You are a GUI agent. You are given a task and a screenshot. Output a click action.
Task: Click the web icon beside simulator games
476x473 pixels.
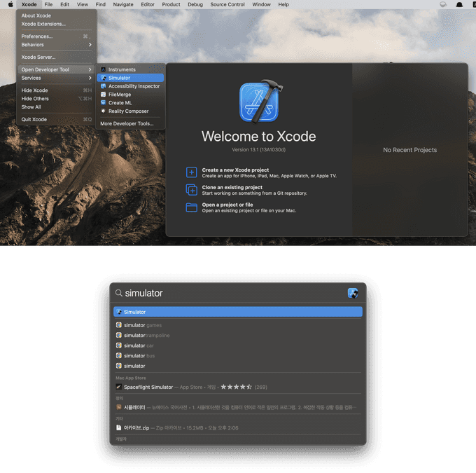click(119, 325)
